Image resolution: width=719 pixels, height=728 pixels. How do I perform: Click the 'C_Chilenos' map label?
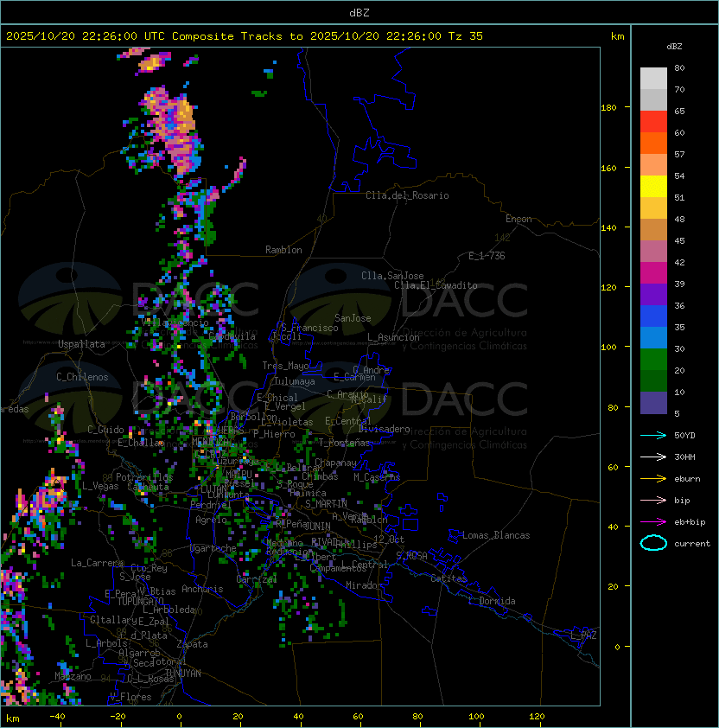(82, 377)
